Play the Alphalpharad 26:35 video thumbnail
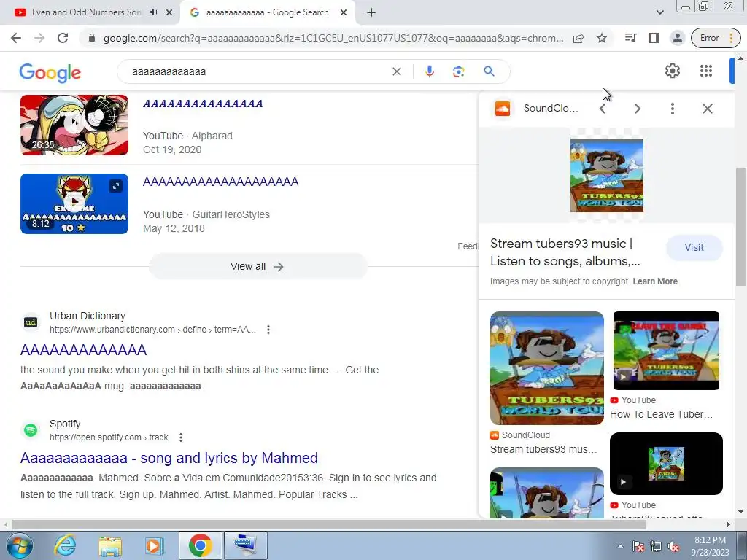Screen dimensions: 747x560 coord(74,125)
